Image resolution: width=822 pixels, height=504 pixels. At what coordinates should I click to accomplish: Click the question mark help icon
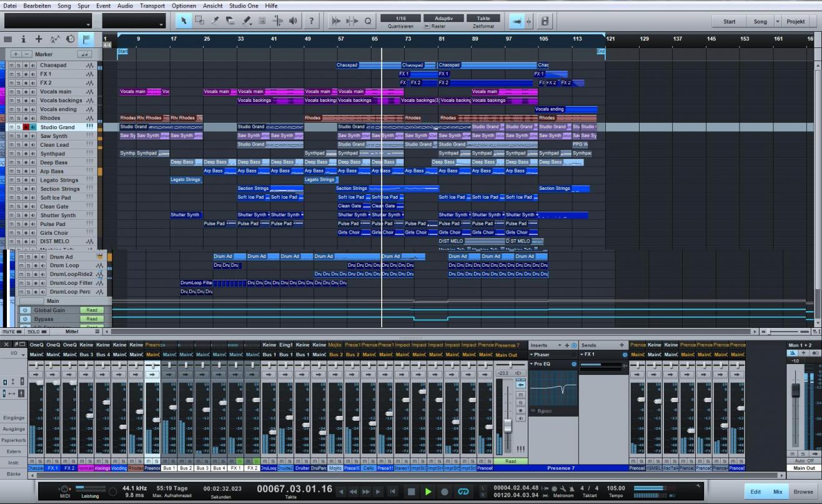pyautogui.click(x=312, y=21)
